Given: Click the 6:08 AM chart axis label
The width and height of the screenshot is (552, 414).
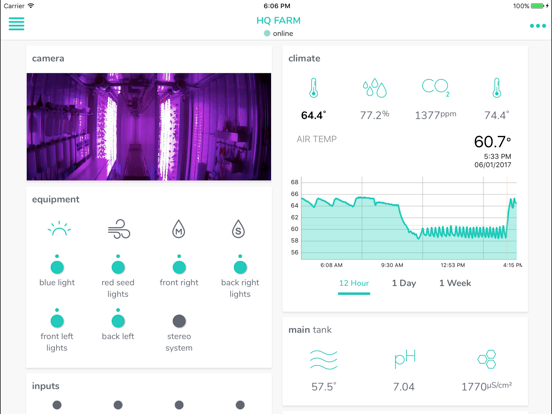Looking at the screenshot, I should pos(331,265).
